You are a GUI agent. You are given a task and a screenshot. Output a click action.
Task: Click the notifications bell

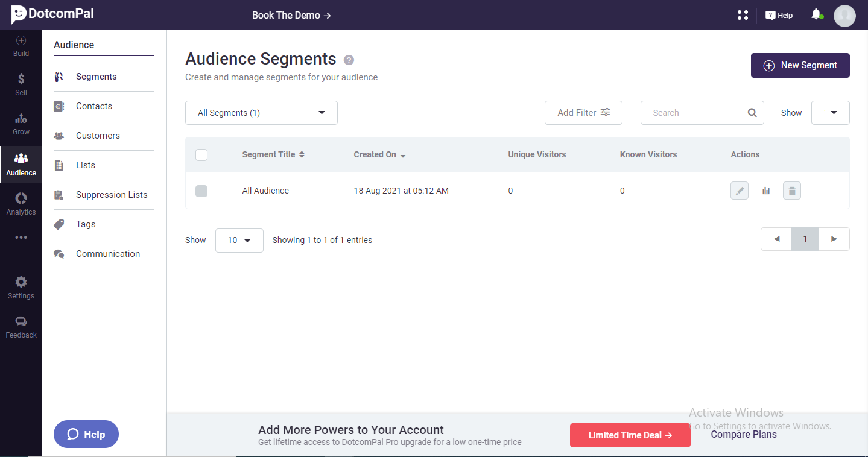coord(817,14)
